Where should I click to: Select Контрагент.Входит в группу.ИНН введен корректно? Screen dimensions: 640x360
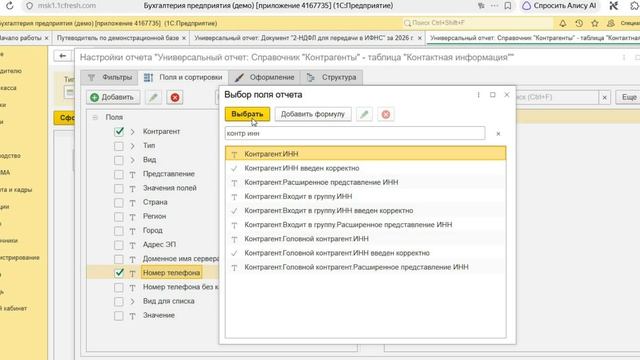[x=366, y=211]
